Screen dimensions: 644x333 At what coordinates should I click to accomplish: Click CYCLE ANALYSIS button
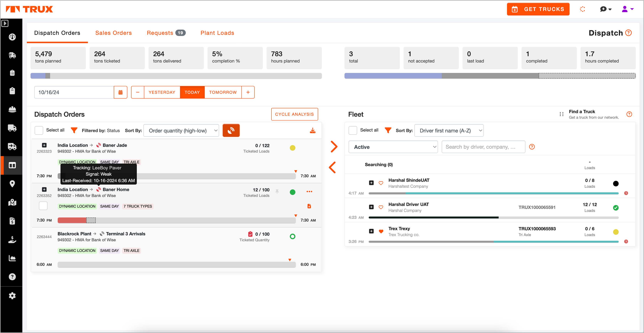click(x=294, y=114)
